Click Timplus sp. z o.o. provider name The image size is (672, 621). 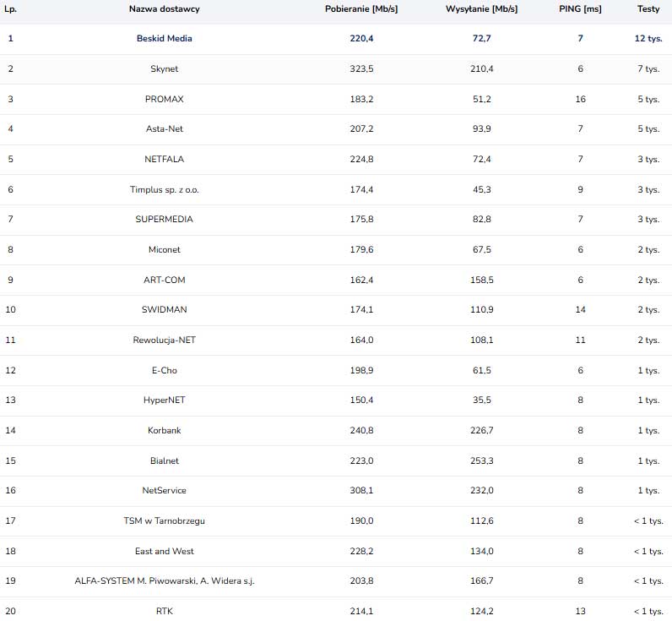(x=164, y=189)
